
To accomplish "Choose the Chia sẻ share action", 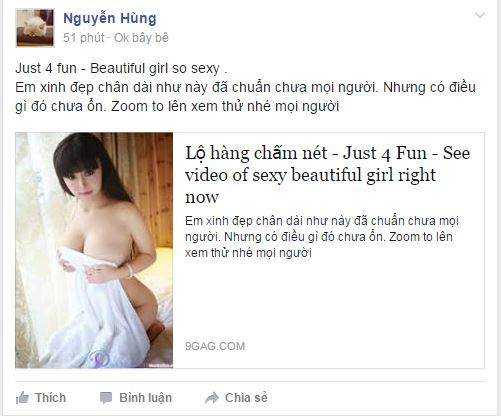I will coord(246,398).
